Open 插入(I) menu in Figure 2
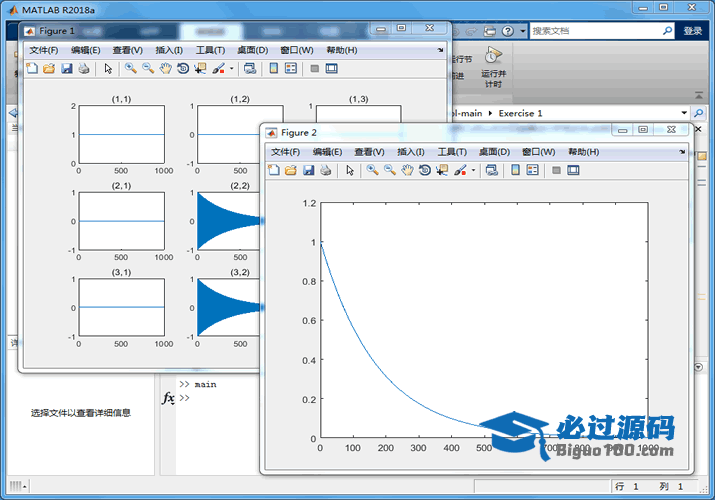 411,152
